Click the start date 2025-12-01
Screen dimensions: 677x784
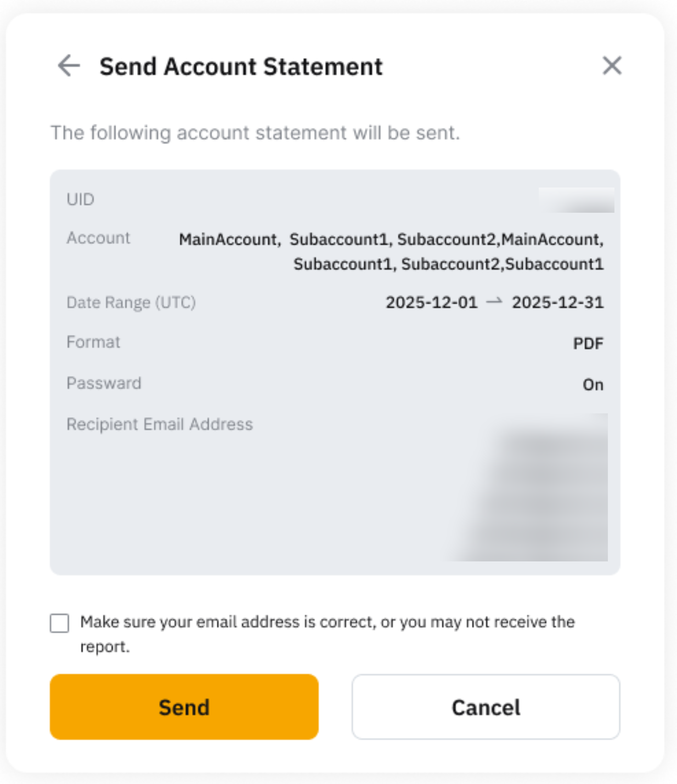pyautogui.click(x=431, y=303)
